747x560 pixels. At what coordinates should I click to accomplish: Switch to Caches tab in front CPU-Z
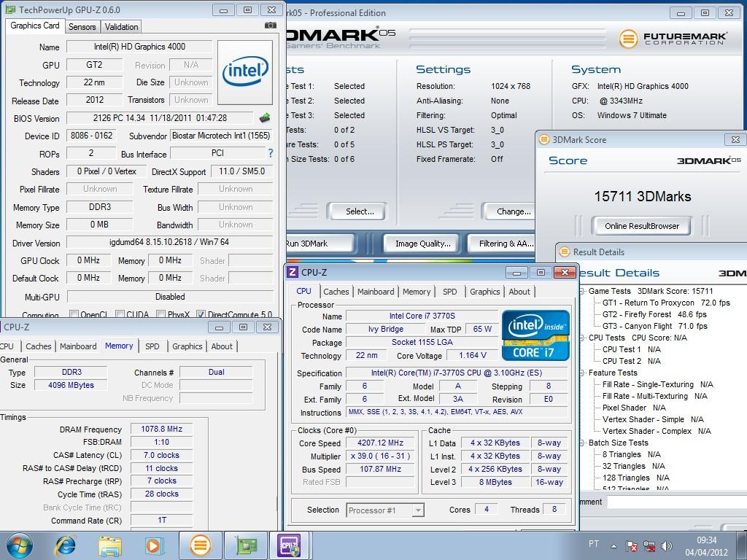tap(336, 292)
